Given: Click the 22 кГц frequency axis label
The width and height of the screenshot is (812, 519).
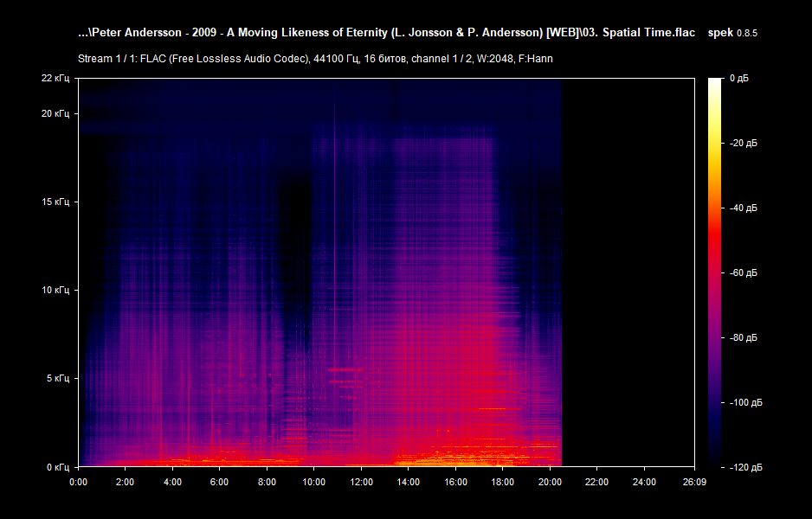Looking at the screenshot, I should 54,78.
